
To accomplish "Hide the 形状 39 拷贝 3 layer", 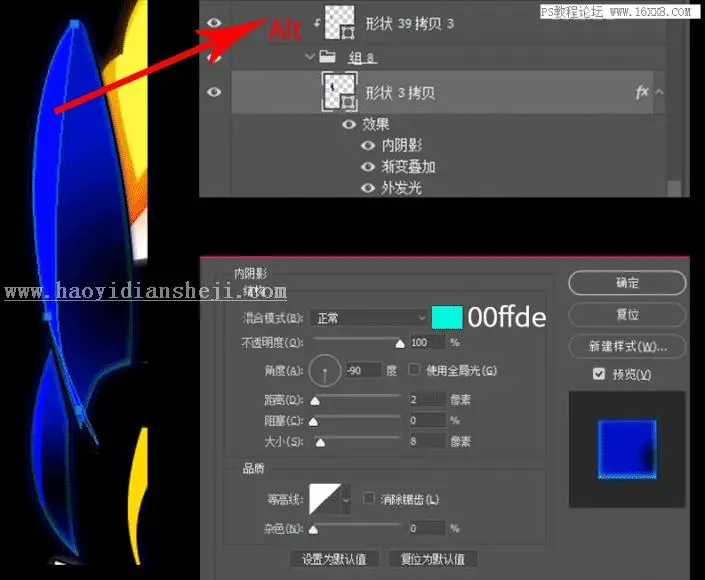I will 214,22.
